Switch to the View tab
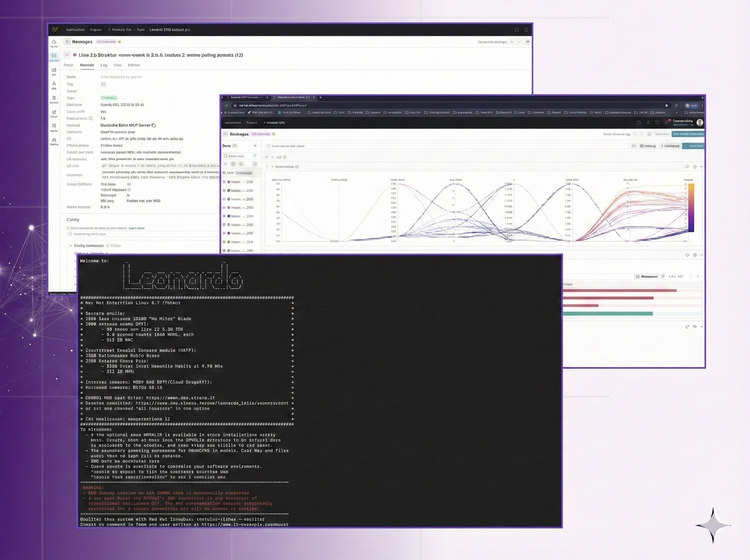 pyautogui.click(x=117, y=65)
